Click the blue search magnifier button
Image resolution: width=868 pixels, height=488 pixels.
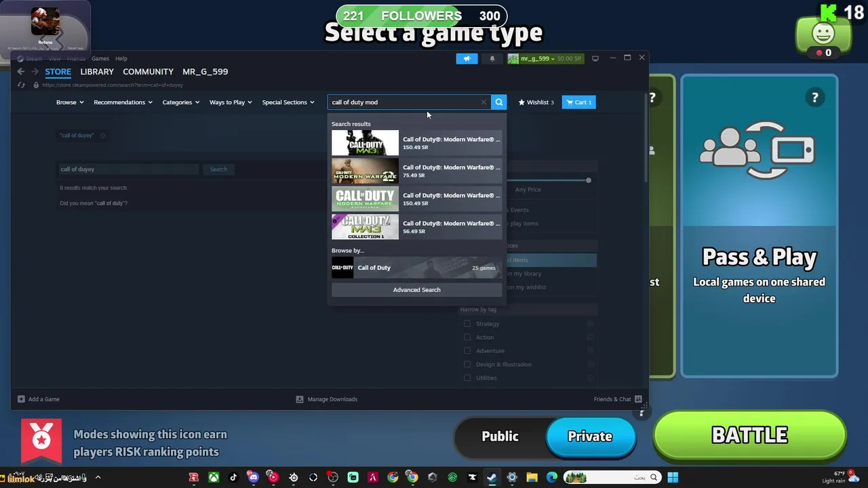coord(499,102)
